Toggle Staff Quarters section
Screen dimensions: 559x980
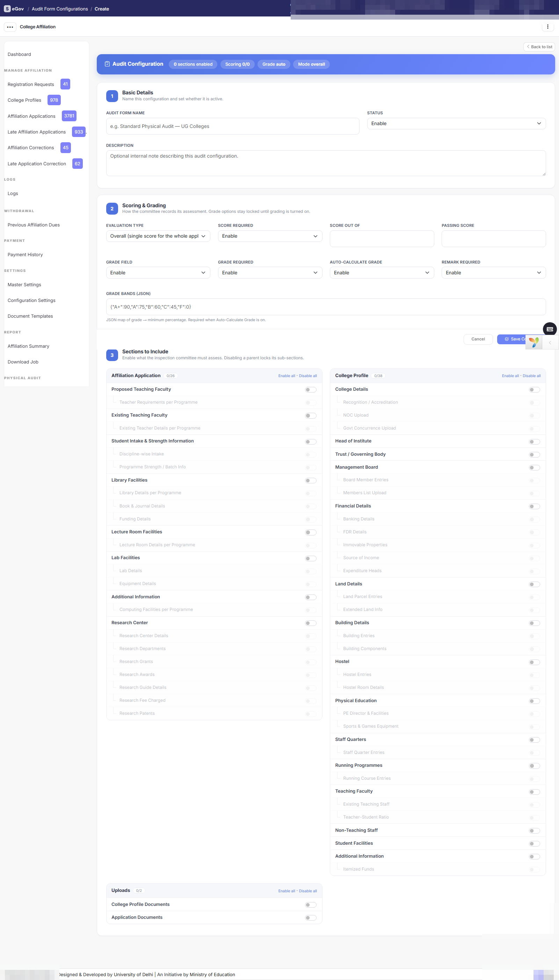tap(535, 740)
